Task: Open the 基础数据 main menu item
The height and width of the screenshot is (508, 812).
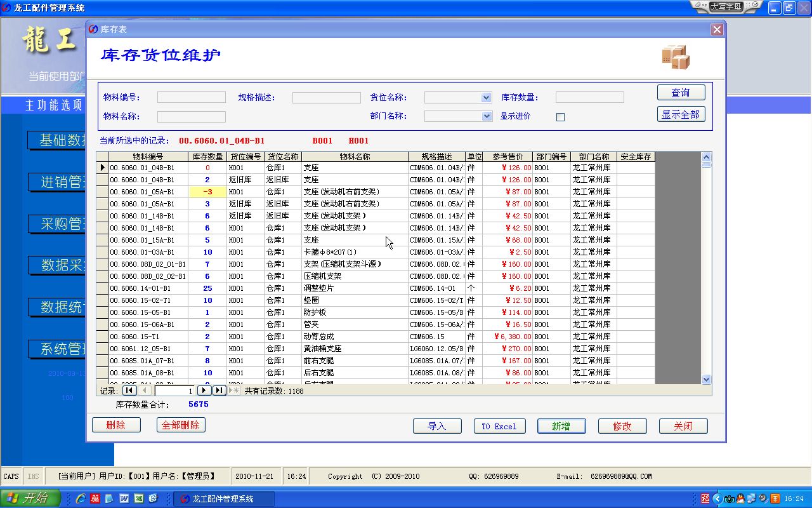Action: (x=57, y=140)
